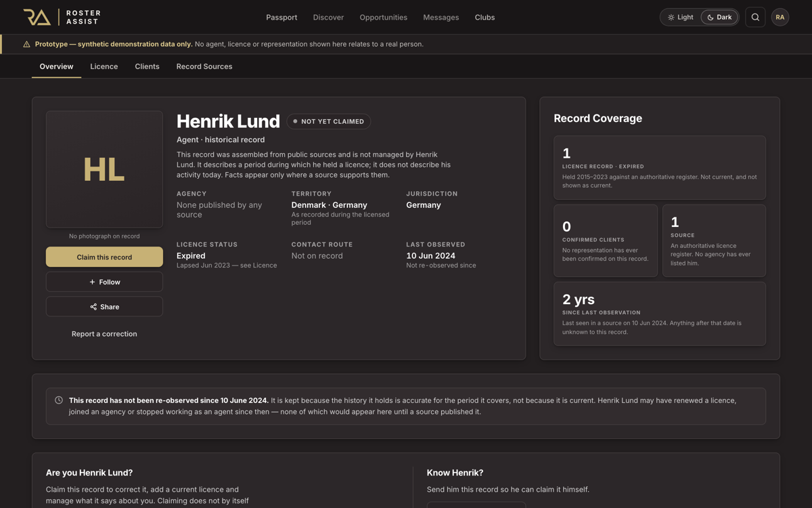Click 'Are you Henrik Lund?' heading

[89, 473]
